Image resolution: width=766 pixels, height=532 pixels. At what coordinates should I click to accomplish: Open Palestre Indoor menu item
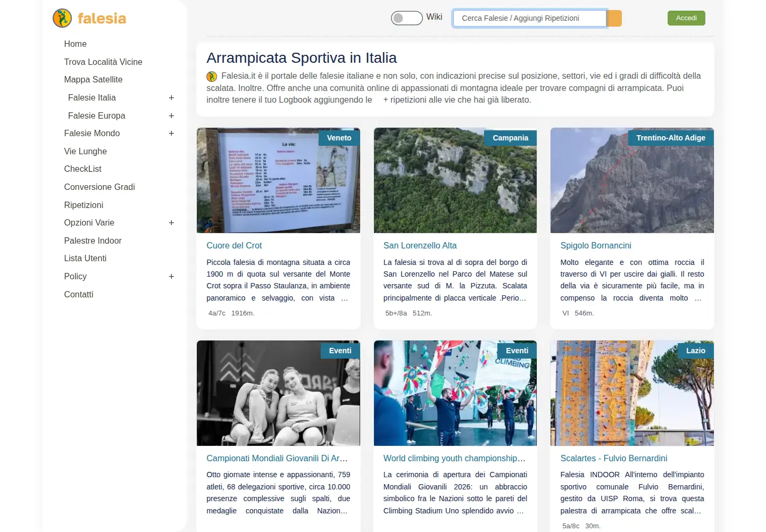93,241
